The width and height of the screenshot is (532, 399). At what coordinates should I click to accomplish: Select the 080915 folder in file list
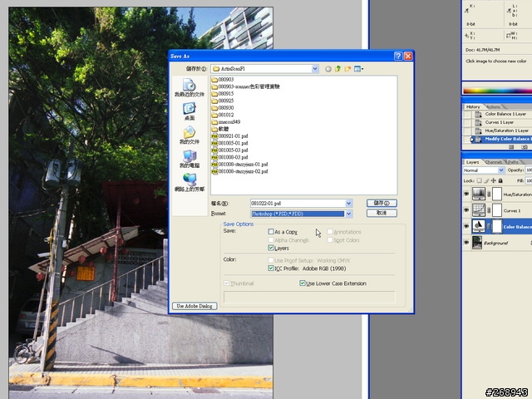click(223, 94)
